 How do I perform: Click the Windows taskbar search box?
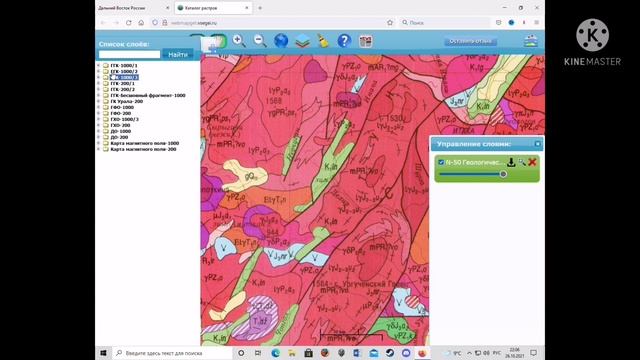point(171,353)
